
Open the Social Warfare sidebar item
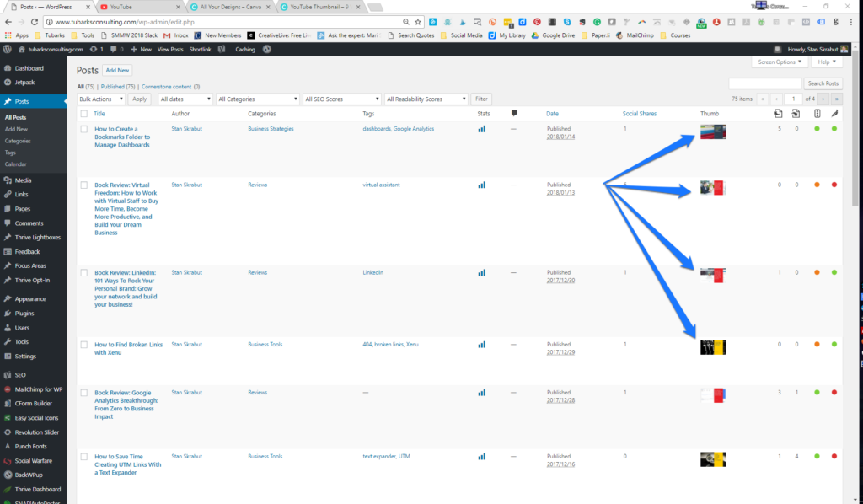[35, 460]
